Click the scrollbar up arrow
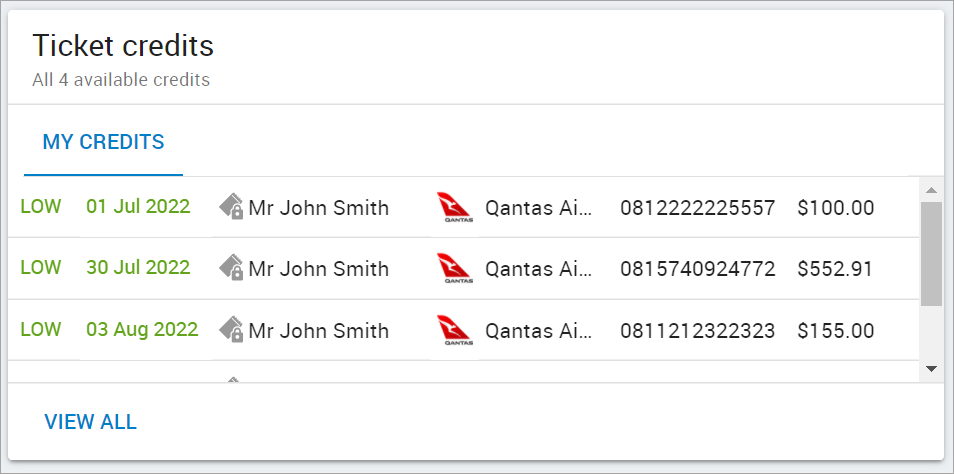The image size is (954, 474). tap(931, 190)
